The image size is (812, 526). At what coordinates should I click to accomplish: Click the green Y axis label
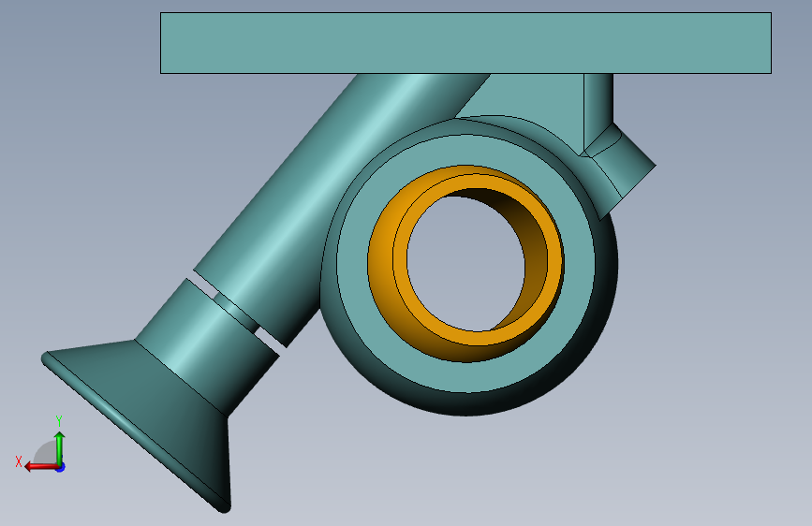coord(59,421)
